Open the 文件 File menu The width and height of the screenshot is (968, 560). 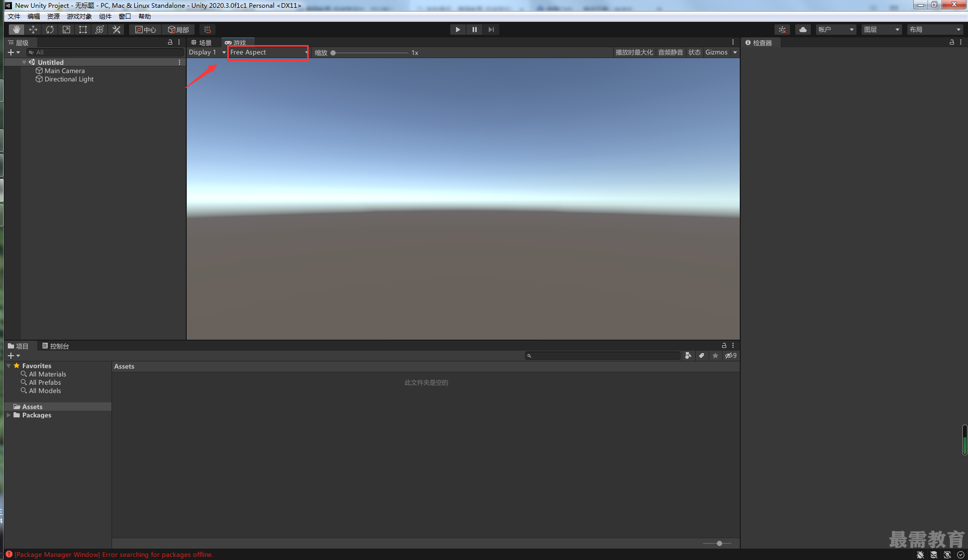tap(14, 17)
